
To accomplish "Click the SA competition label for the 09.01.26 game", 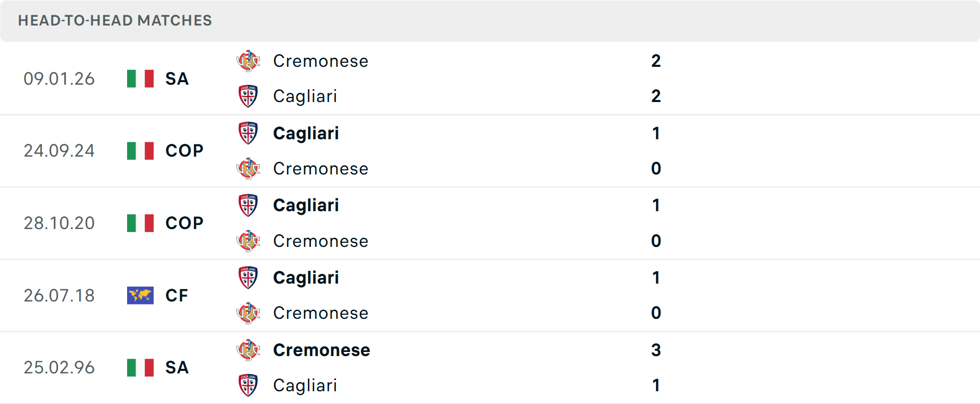I will [176, 79].
